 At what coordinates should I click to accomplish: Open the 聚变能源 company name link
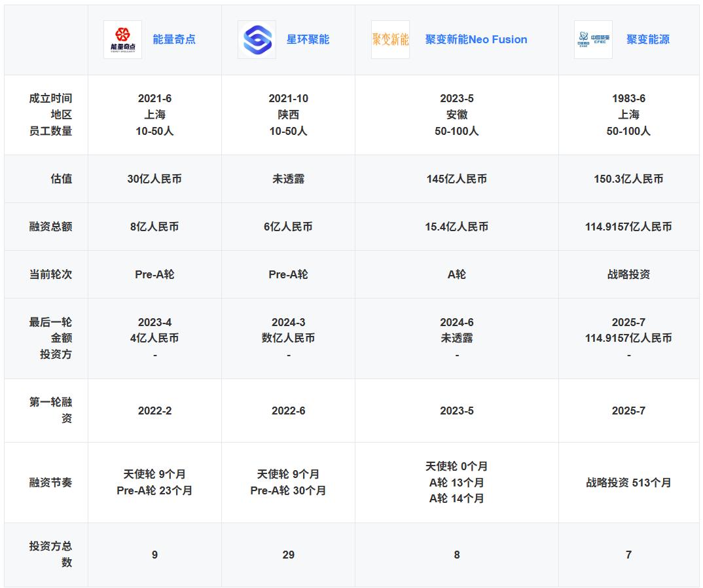coord(647,39)
